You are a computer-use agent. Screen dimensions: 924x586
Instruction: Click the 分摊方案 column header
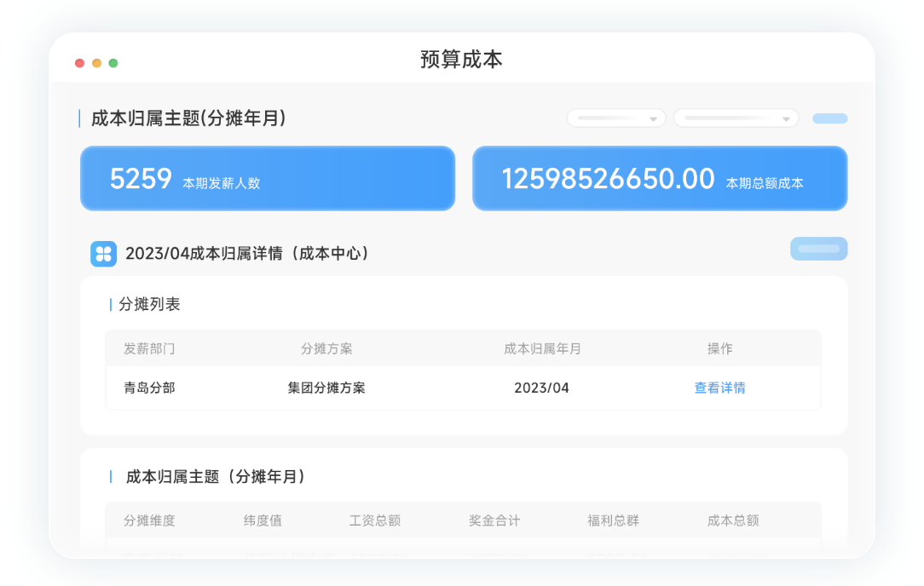click(x=326, y=348)
